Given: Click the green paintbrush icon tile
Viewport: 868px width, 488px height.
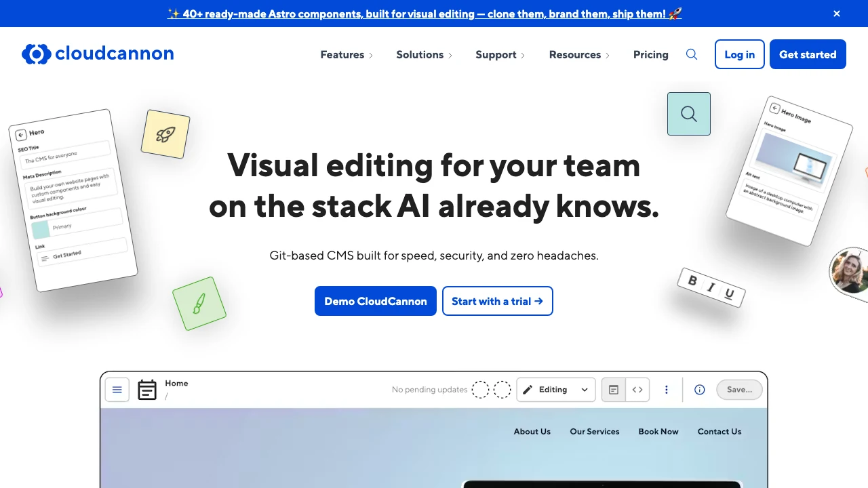Looking at the screenshot, I should tap(199, 304).
